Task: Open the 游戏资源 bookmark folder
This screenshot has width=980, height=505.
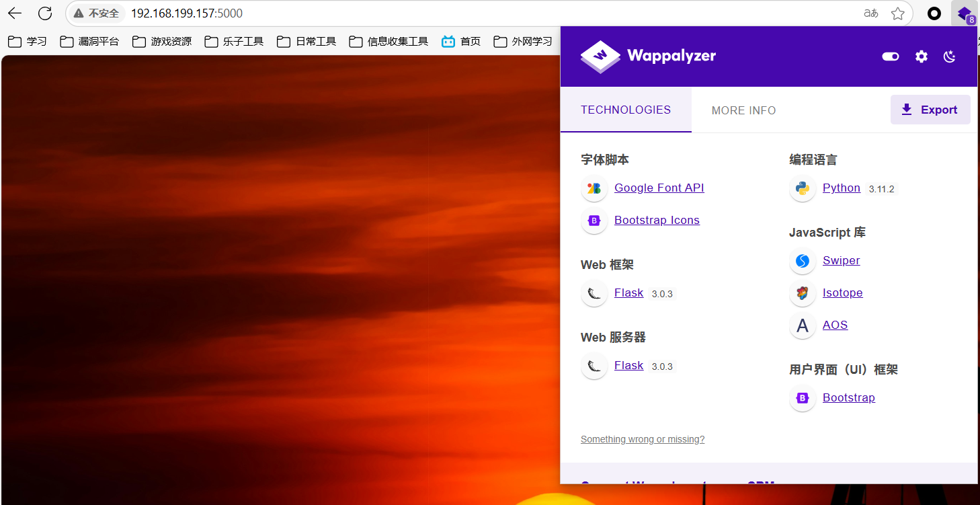Action: click(162, 42)
